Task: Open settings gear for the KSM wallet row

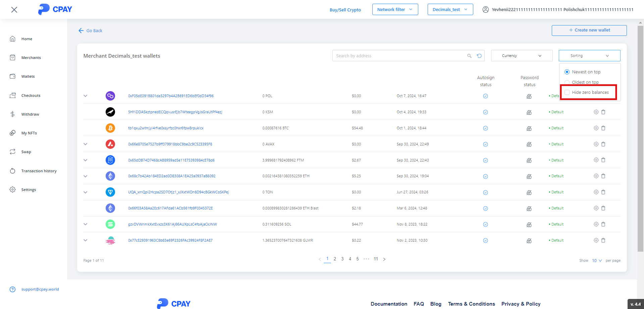Action: [596, 112]
